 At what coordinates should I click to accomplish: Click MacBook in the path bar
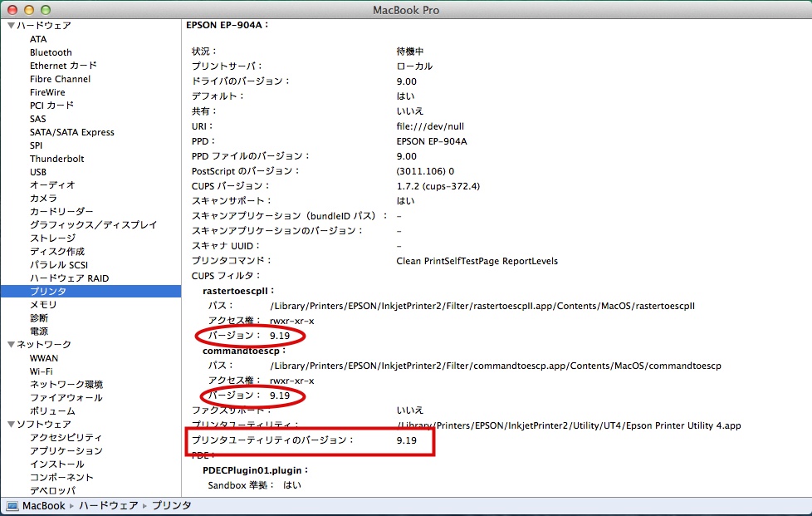44,506
